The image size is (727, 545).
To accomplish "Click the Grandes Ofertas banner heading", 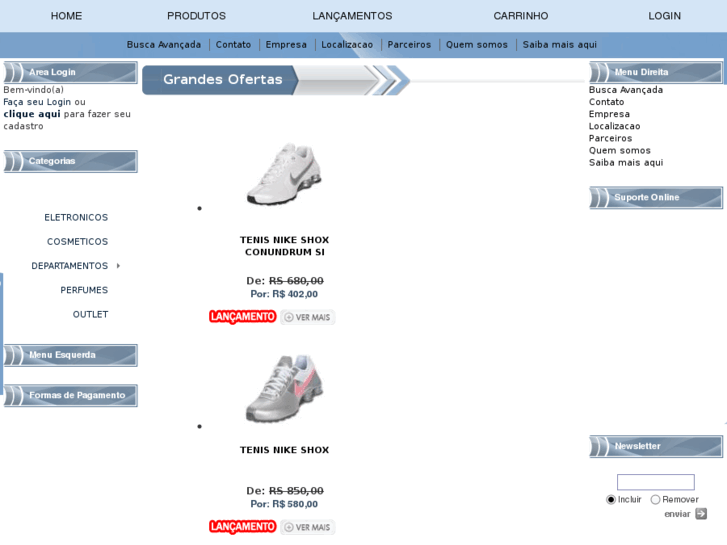I will 223,80.
